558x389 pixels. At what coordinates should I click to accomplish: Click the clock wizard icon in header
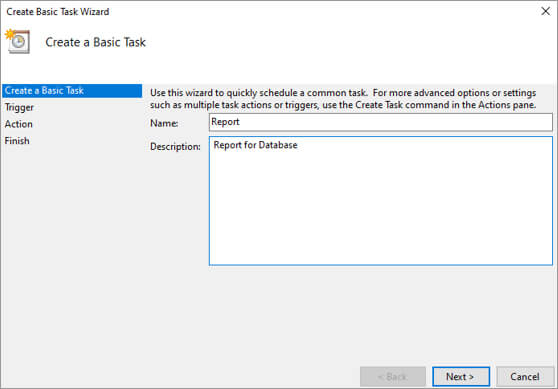pyautogui.click(x=17, y=41)
